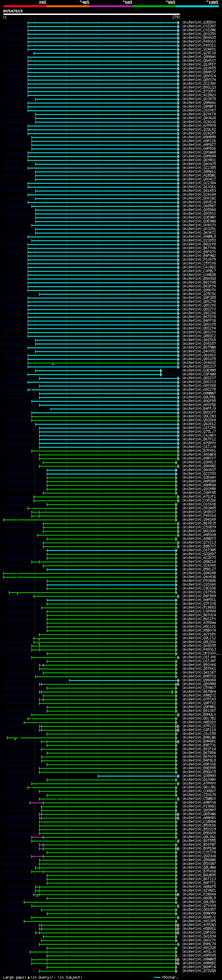Select hit label UniRef100_Q3EBX0
The width and height of the screenshot is (222, 980).
click(199, 23)
